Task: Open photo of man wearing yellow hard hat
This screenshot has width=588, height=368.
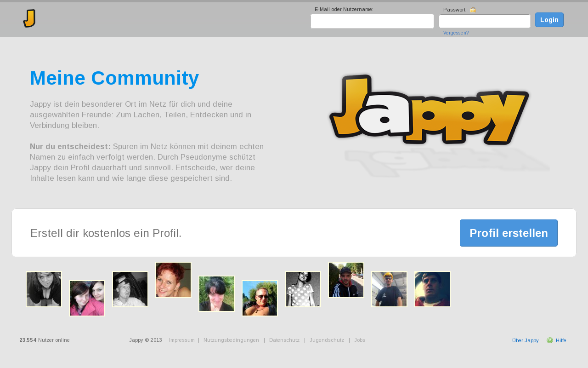Action: coord(389,289)
